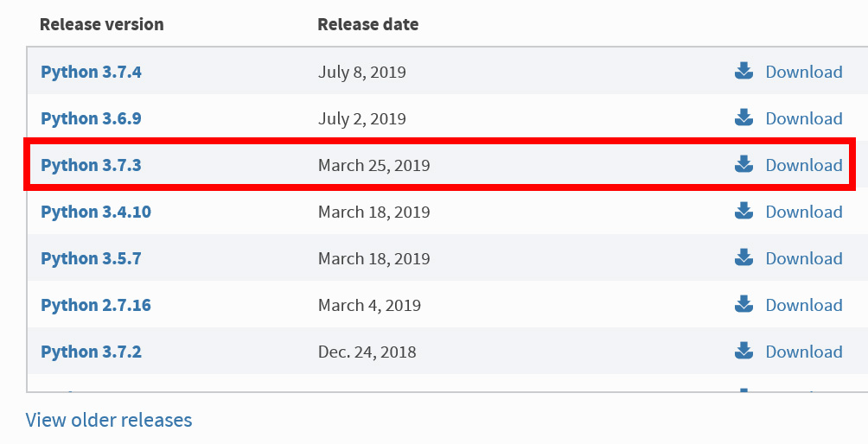Click download icon for Python 3.5.7
Image resolution: width=868 pixels, height=444 pixels.
click(744, 257)
